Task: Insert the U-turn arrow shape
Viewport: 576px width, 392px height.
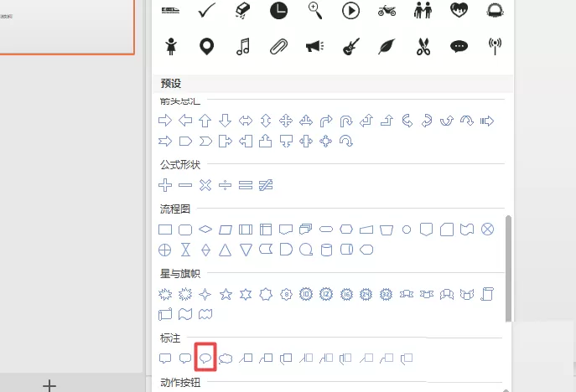Action: tap(346, 121)
